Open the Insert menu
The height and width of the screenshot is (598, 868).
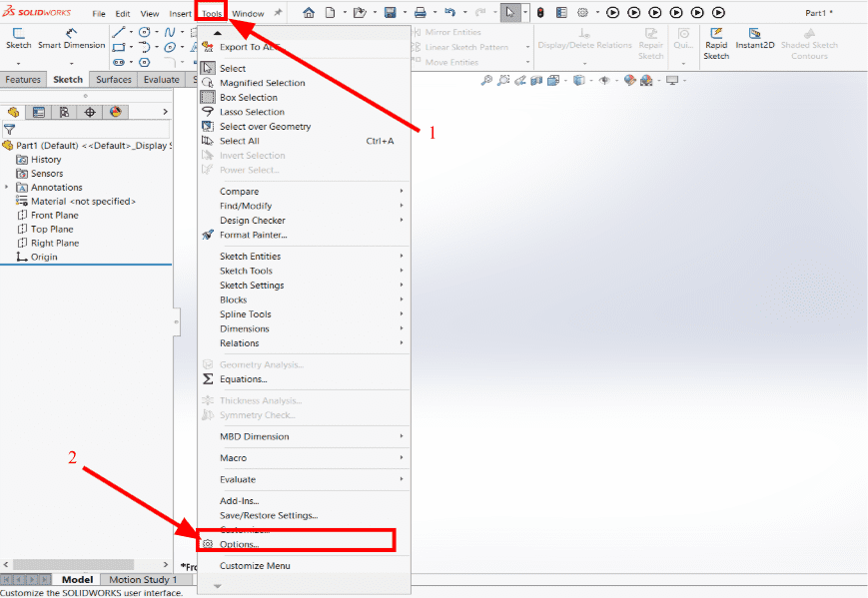click(180, 13)
